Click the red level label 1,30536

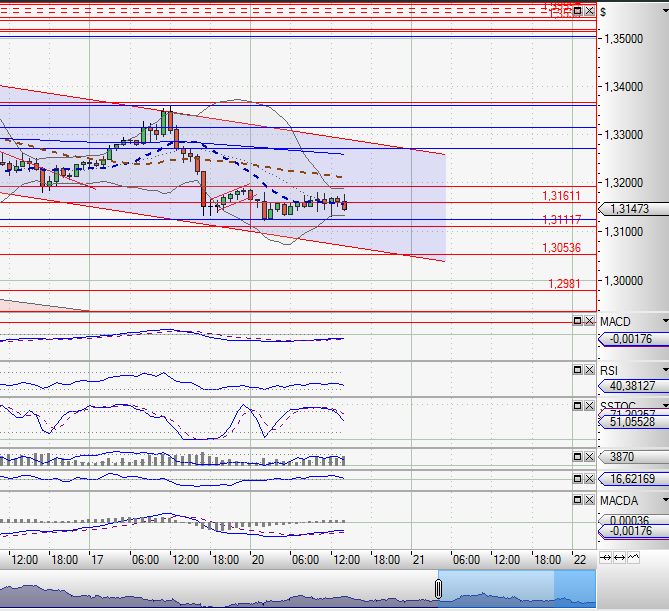pos(561,248)
